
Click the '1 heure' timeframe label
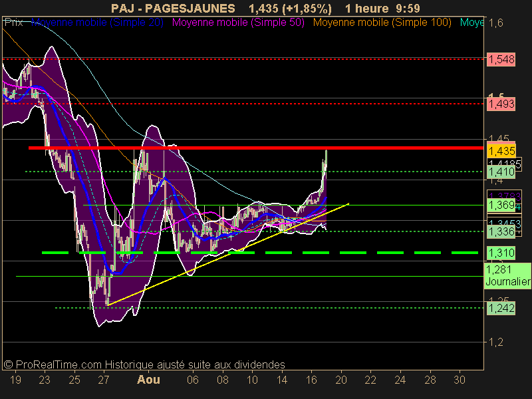coord(367,8)
